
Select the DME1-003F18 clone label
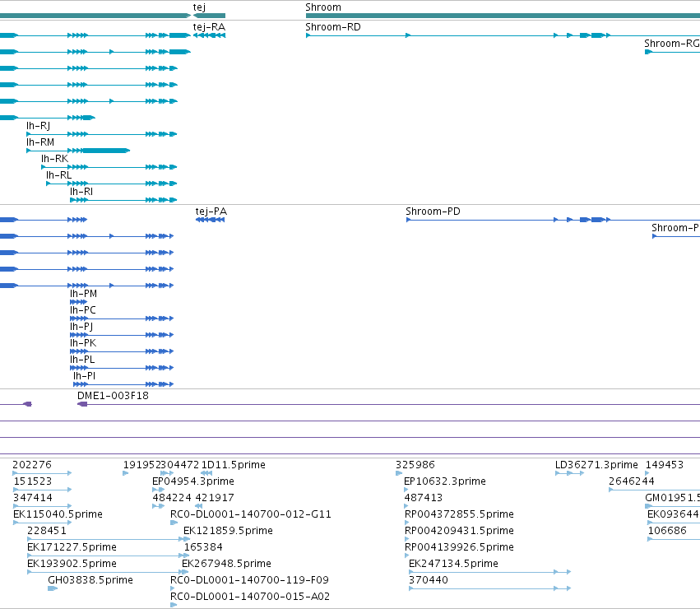click(x=113, y=396)
